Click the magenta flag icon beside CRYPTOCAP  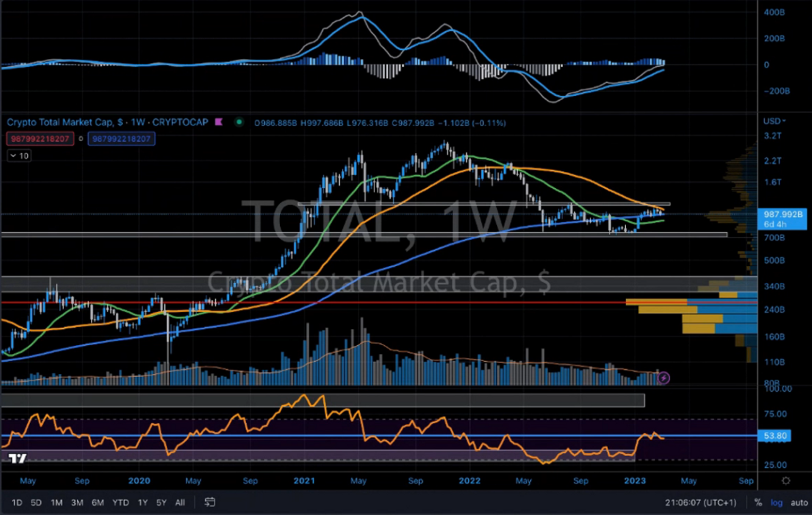click(219, 122)
